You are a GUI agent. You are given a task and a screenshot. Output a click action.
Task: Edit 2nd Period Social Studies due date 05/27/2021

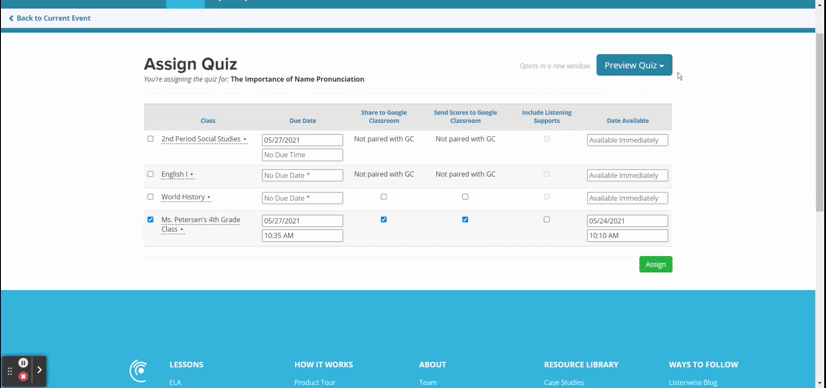302,140
